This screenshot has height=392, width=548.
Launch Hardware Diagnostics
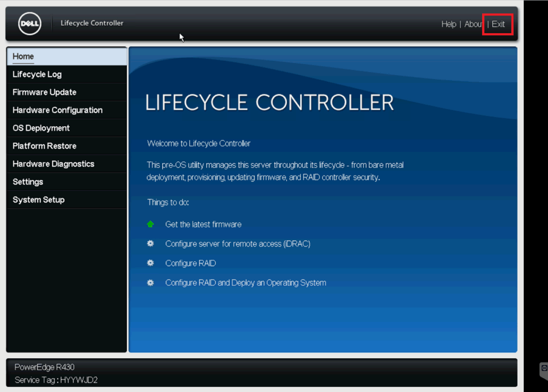point(67,164)
